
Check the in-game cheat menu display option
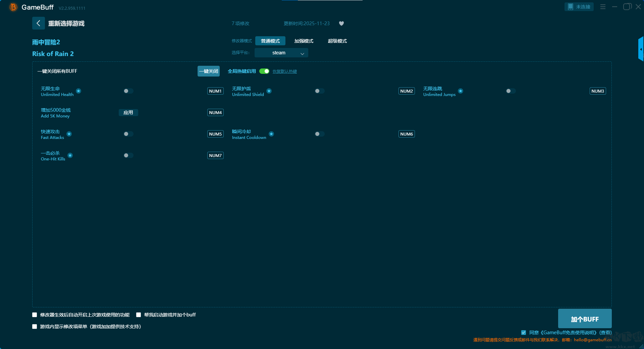35,327
